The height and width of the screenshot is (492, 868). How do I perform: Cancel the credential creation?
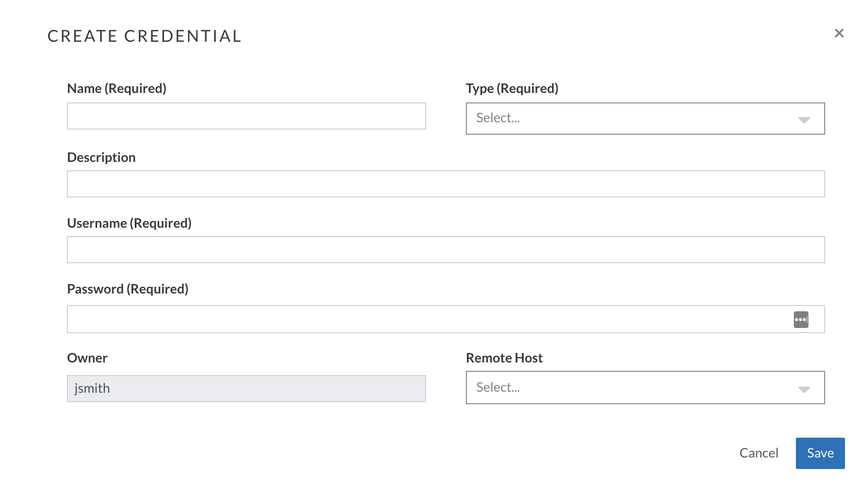(x=759, y=453)
